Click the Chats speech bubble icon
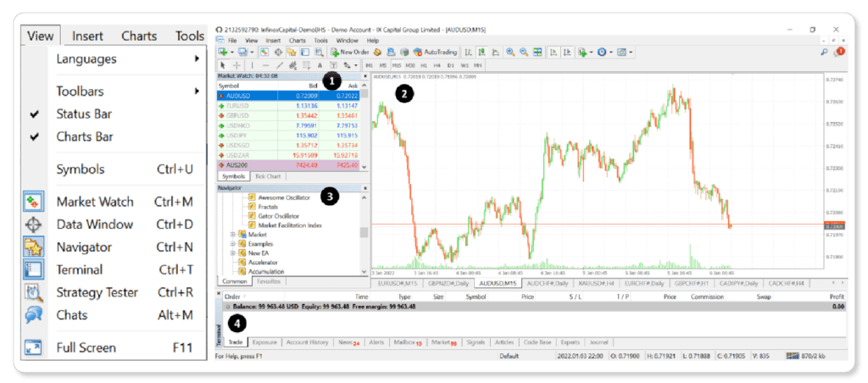The height and width of the screenshot is (383, 868). (x=33, y=315)
